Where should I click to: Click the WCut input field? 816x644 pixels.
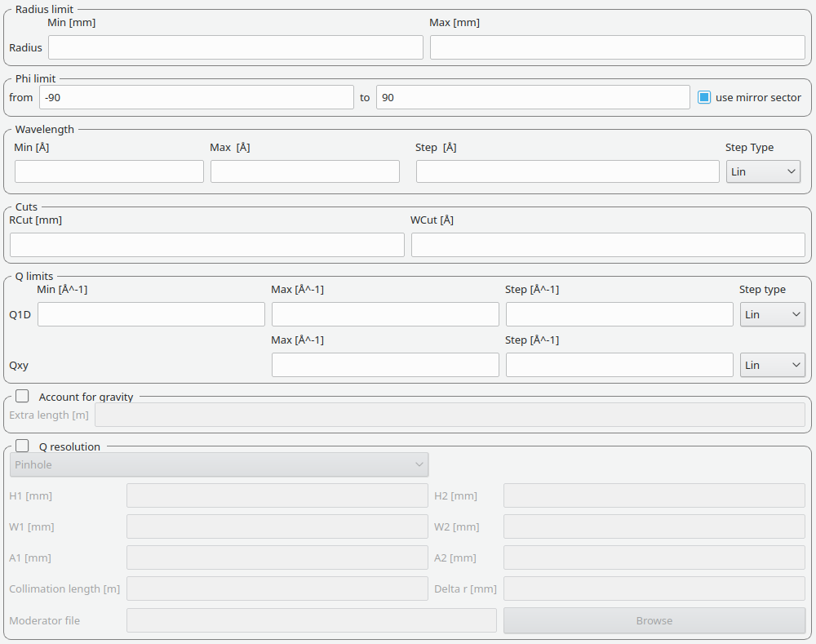click(608, 245)
